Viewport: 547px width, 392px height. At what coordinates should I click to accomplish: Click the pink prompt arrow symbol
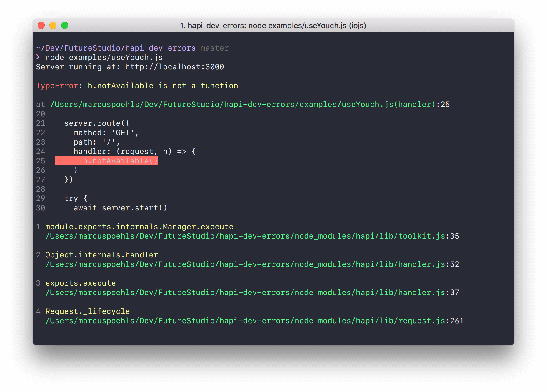pos(38,57)
